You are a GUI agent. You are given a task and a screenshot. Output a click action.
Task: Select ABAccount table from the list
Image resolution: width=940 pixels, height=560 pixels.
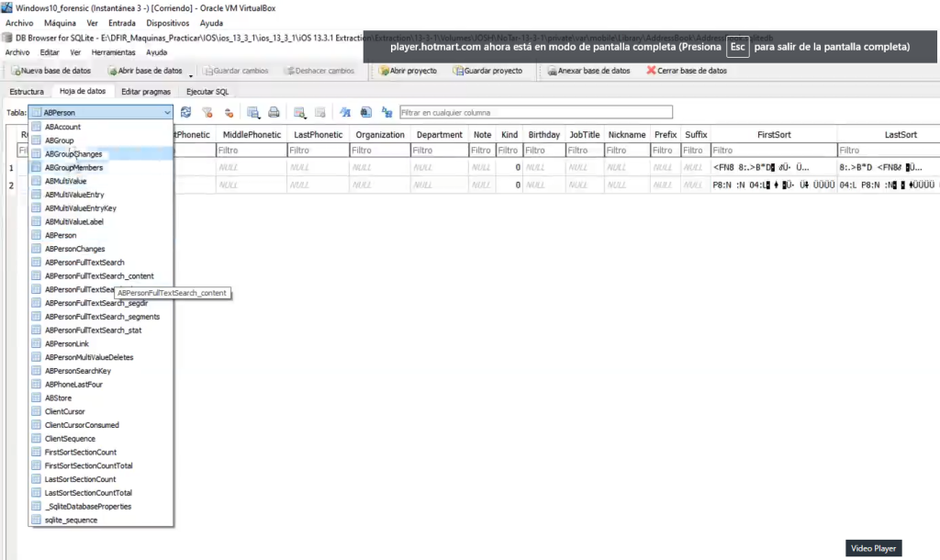pyautogui.click(x=101, y=127)
